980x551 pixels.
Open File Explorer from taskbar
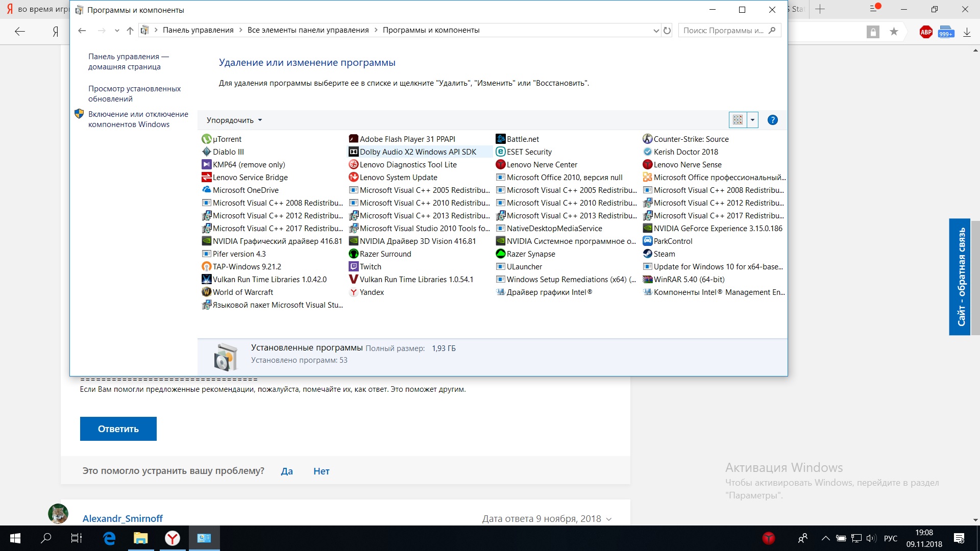[140, 538]
